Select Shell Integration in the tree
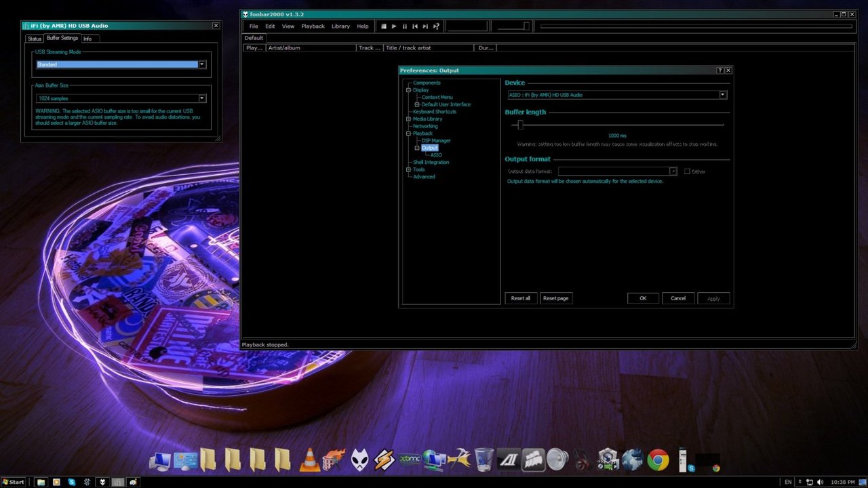The height and width of the screenshot is (488, 868). point(431,162)
